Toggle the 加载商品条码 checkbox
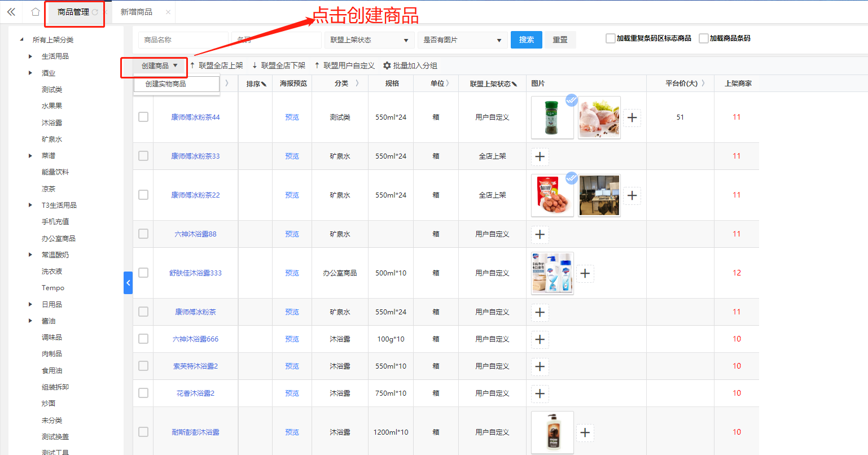Screen dimensions: 868x455 tap(703, 38)
